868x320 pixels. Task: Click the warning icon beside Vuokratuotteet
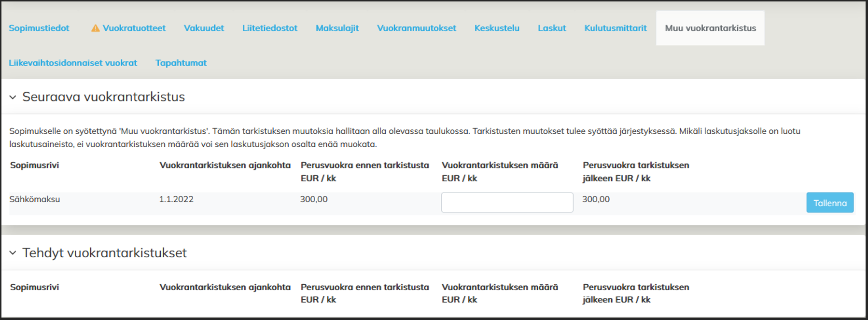point(96,28)
